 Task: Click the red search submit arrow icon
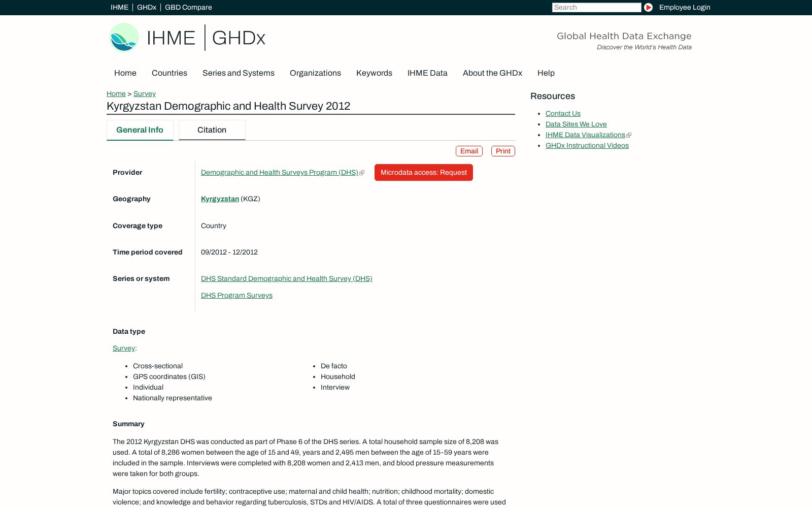pyautogui.click(x=648, y=7)
